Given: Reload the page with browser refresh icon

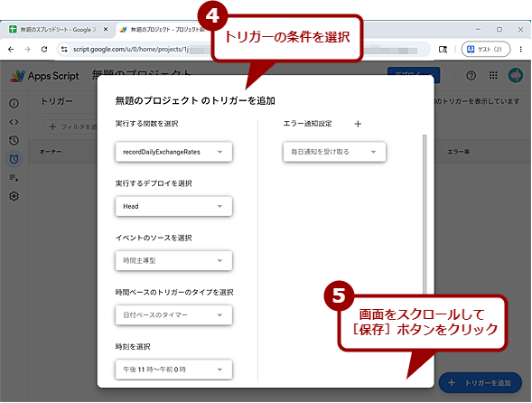Looking at the screenshot, I should (44, 49).
